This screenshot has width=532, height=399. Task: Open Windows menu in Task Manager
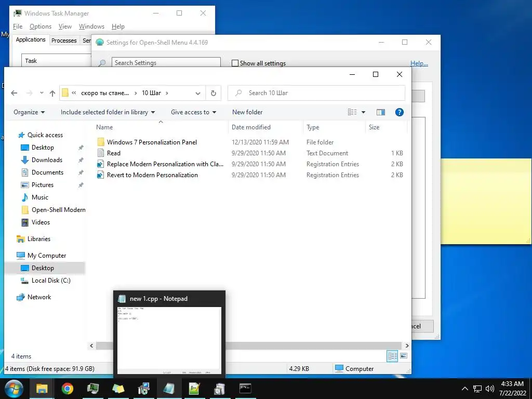click(91, 26)
